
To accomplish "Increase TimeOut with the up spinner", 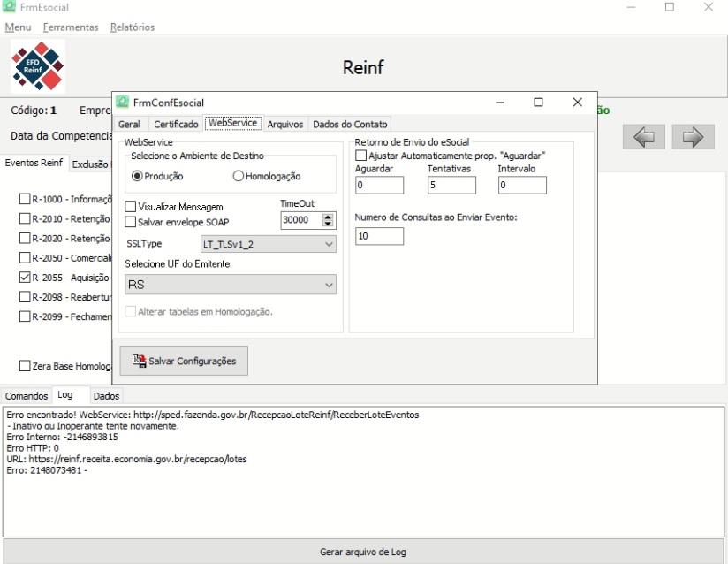I will tap(328, 217).
